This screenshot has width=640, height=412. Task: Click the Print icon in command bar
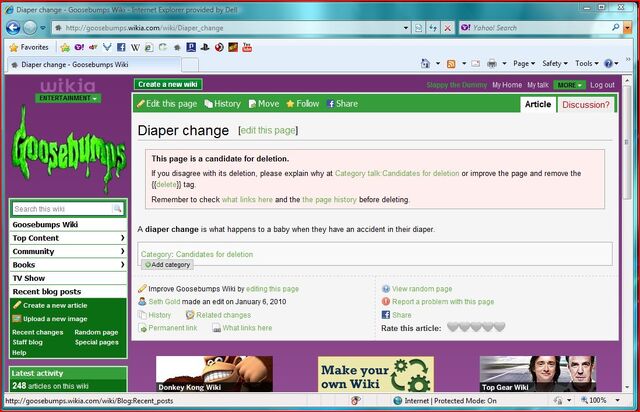click(492, 63)
